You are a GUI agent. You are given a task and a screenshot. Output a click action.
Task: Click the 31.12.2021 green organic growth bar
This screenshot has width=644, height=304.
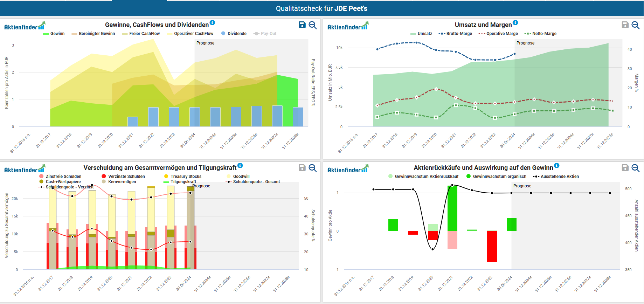point(452,208)
